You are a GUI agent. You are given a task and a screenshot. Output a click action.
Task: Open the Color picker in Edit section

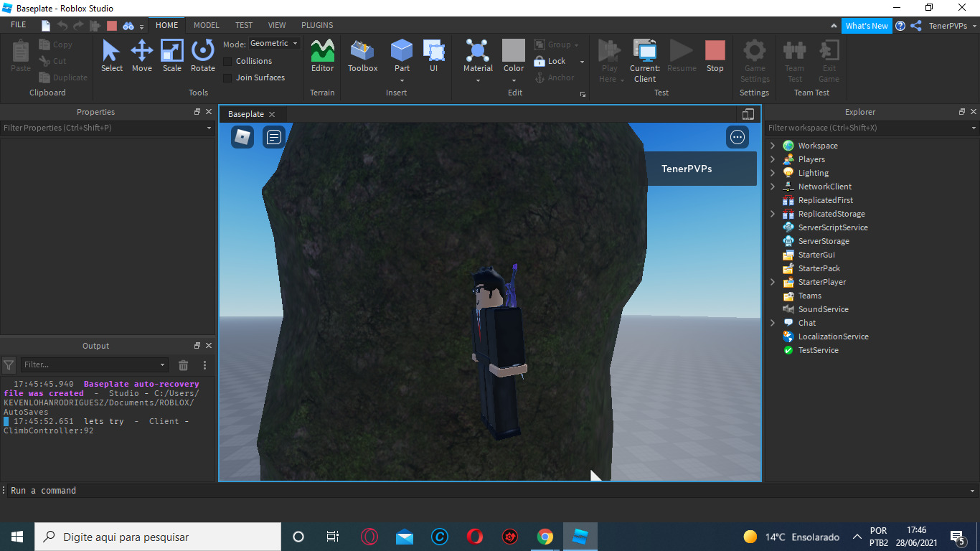pyautogui.click(x=513, y=57)
